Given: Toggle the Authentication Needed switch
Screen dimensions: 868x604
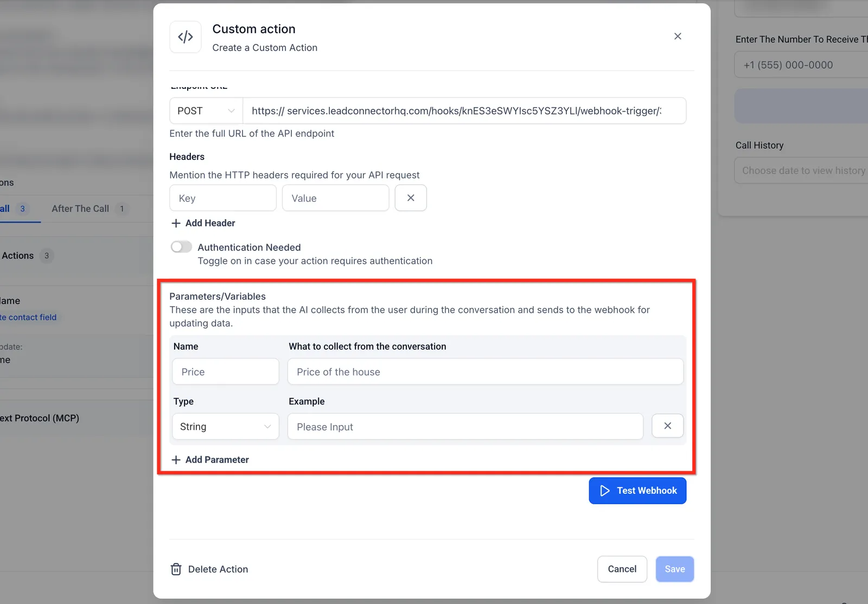Looking at the screenshot, I should pyautogui.click(x=181, y=247).
